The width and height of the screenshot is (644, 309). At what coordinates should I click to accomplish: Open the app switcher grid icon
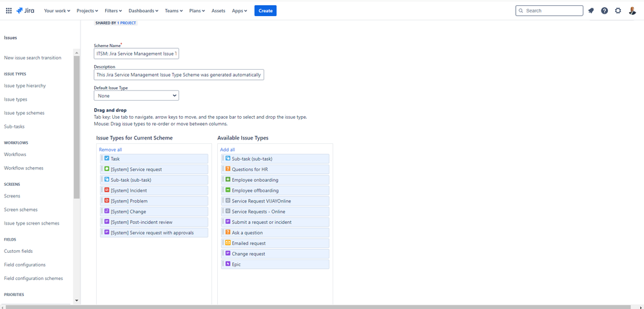(x=8, y=11)
